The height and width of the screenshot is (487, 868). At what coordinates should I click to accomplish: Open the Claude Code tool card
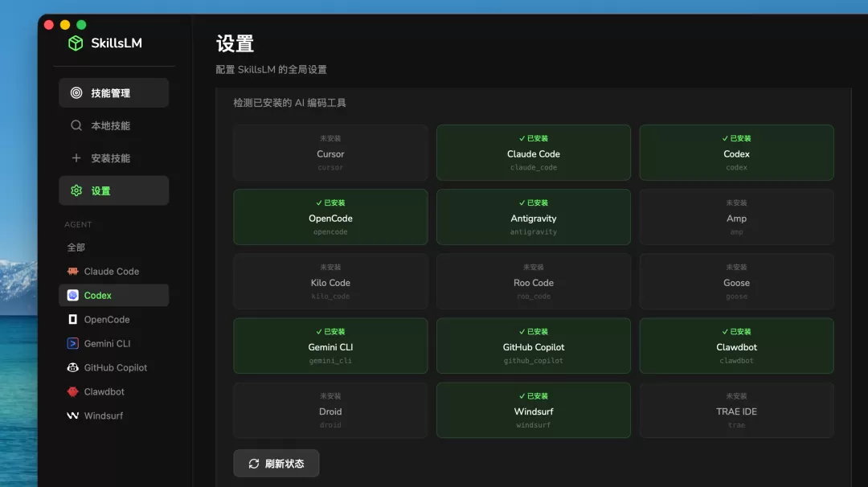[x=534, y=153]
